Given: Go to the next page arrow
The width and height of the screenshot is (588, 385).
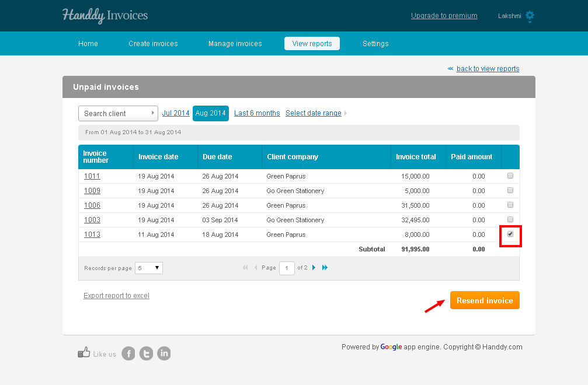Looking at the screenshot, I should [314, 267].
